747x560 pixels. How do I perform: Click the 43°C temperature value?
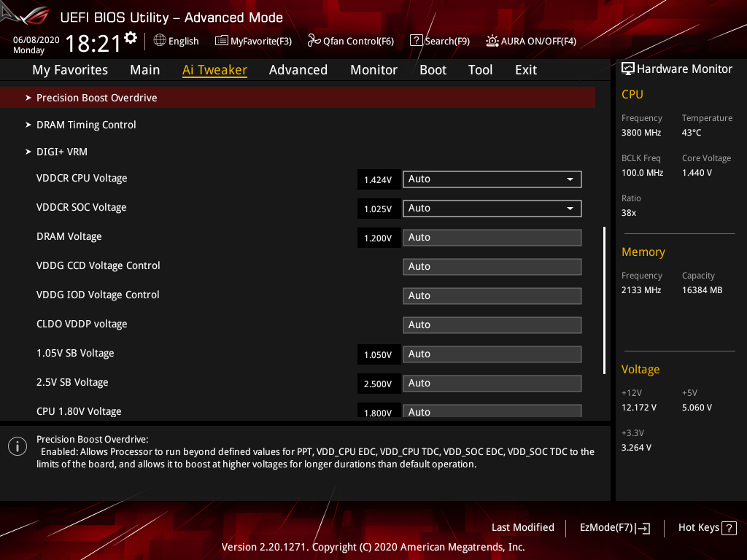(692, 133)
